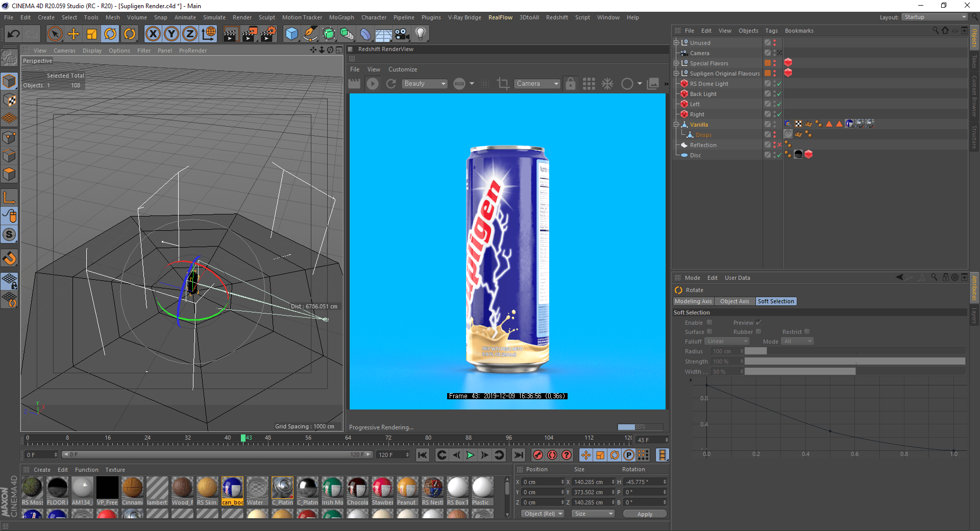Open the Floor environment objects icon
980x531 pixels.
tap(383, 34)
